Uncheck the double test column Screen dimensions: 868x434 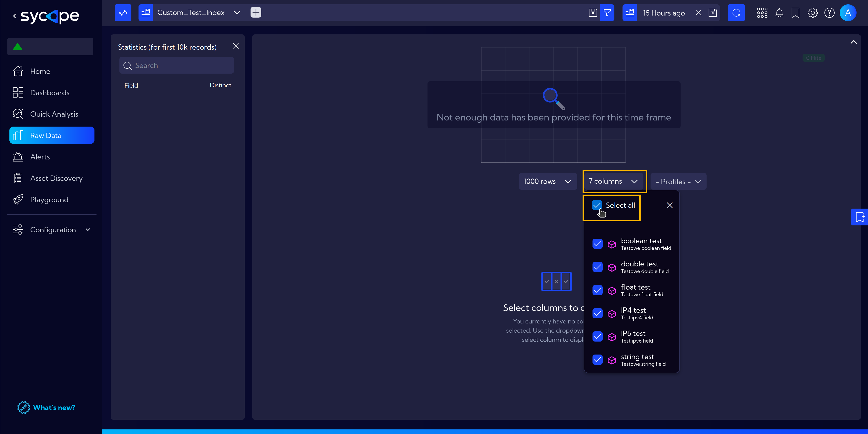(597, 267)
